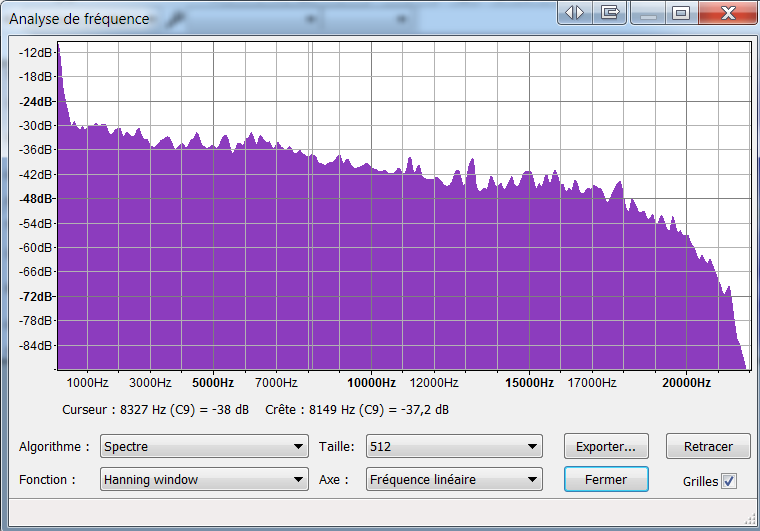
Task: Click the Fonction label
Action: pos(48,480)
